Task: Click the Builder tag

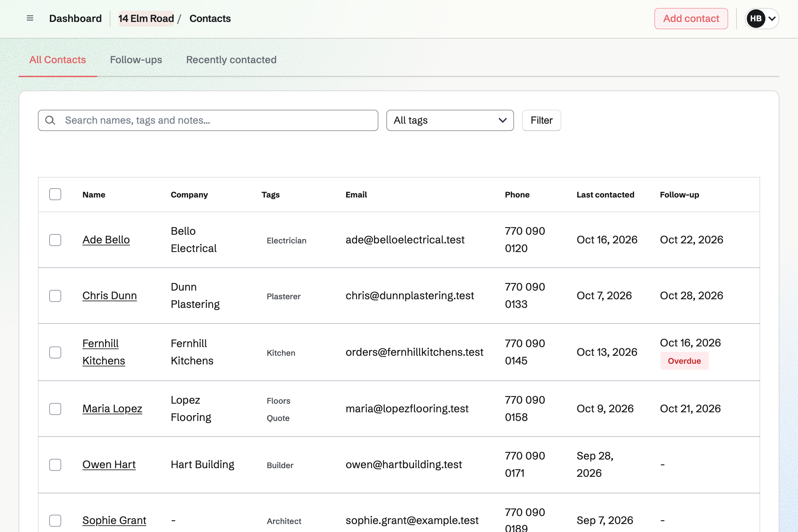Action: pyautogui.click(x=280, y=465)
